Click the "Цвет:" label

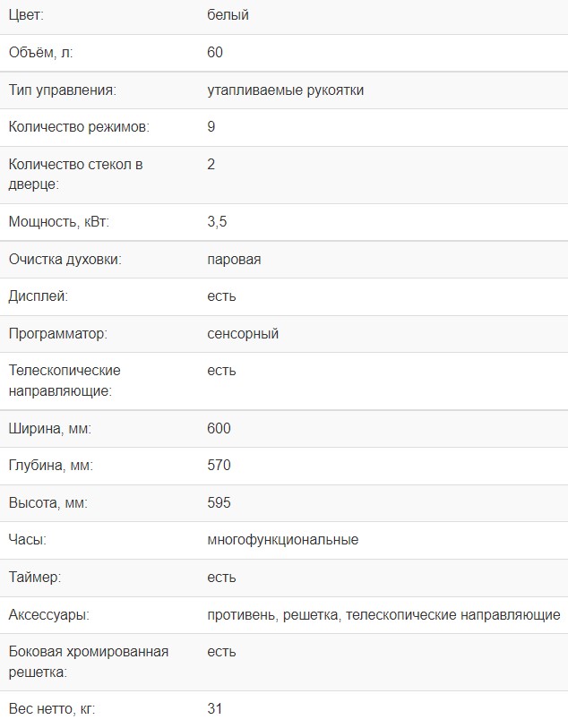(25, 15)
